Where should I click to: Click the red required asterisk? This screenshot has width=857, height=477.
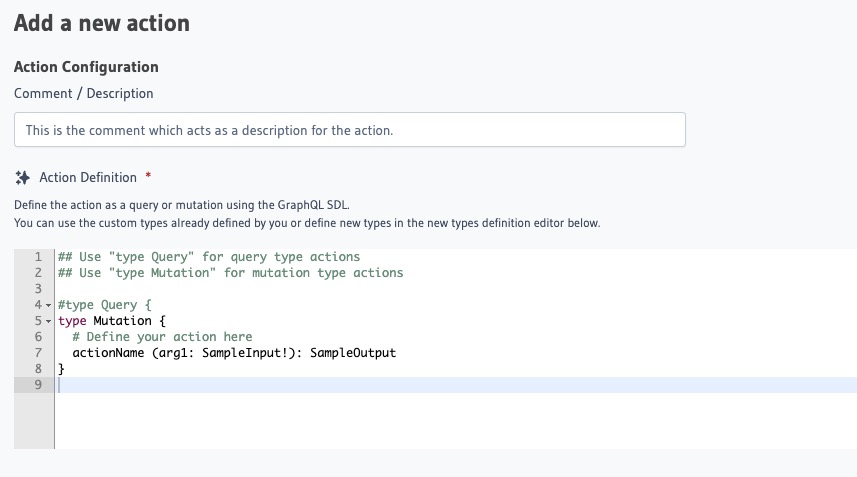point(148,177)
